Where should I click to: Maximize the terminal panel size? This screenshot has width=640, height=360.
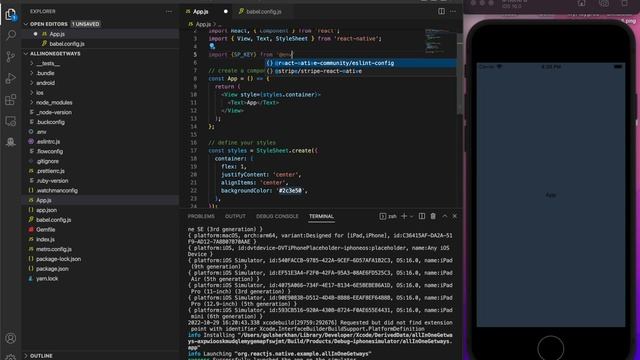444,216
